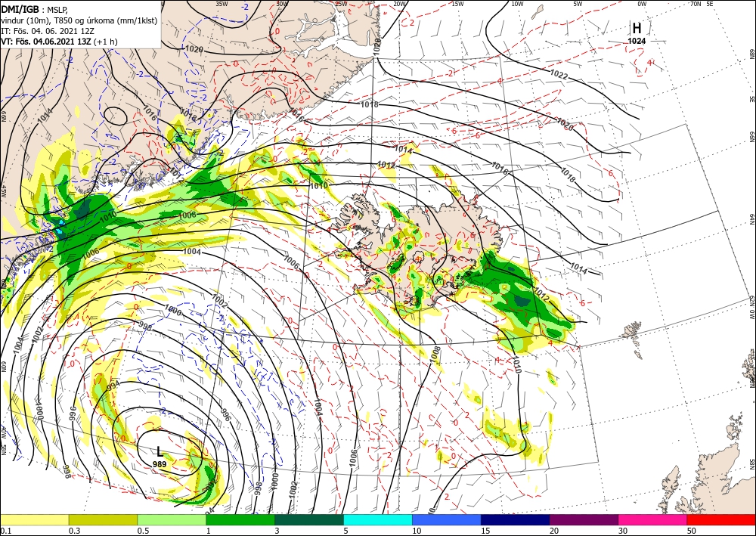Click the 'VT: Fös. 04.06.2021 13Z (+1 h)' line
This screenshot has height=536, width=756.
59,42
